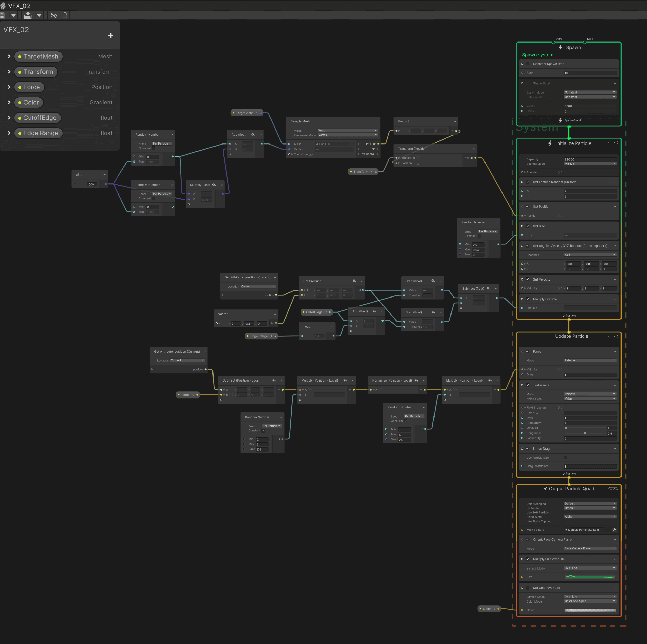This screenshot has width=647, height=644.
Task: Open the Subtract (float) node gear settings
Action: click(x=489, y=288)
